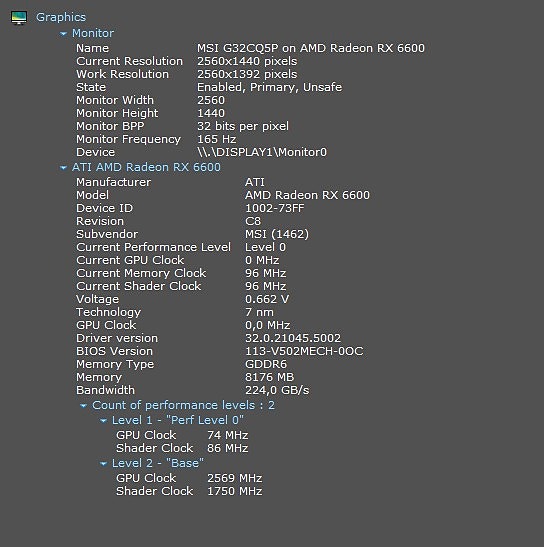Collapse Level 1 "Perf Level 0" arrow
The image size is (544, 547).
point(103,421)
